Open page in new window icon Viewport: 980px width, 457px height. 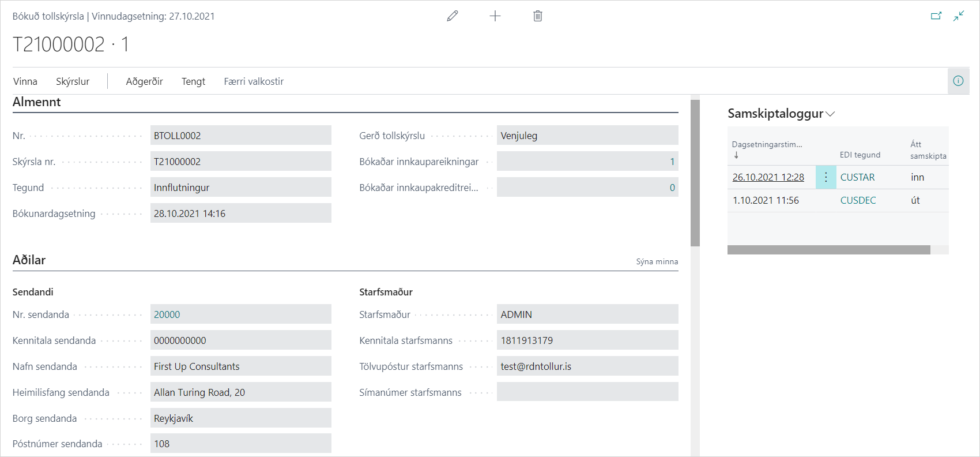[936, 16]
